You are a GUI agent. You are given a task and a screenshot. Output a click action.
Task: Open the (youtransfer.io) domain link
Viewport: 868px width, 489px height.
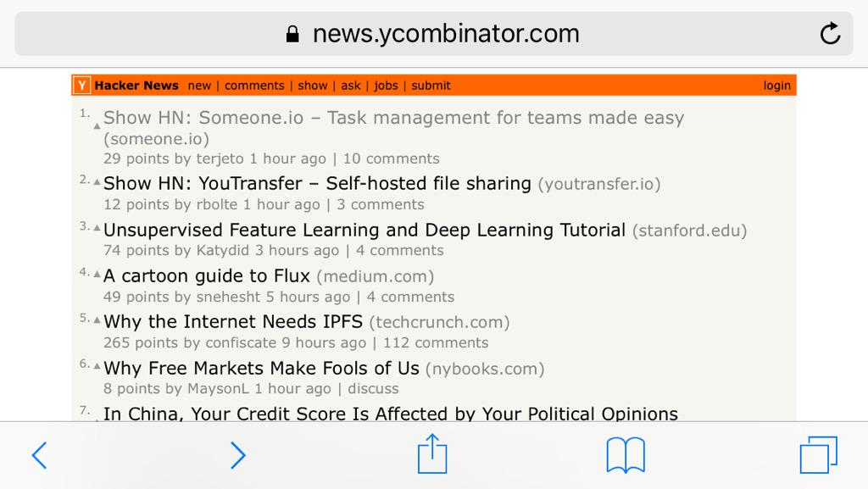pyautogui.click(x=599, y=184)
